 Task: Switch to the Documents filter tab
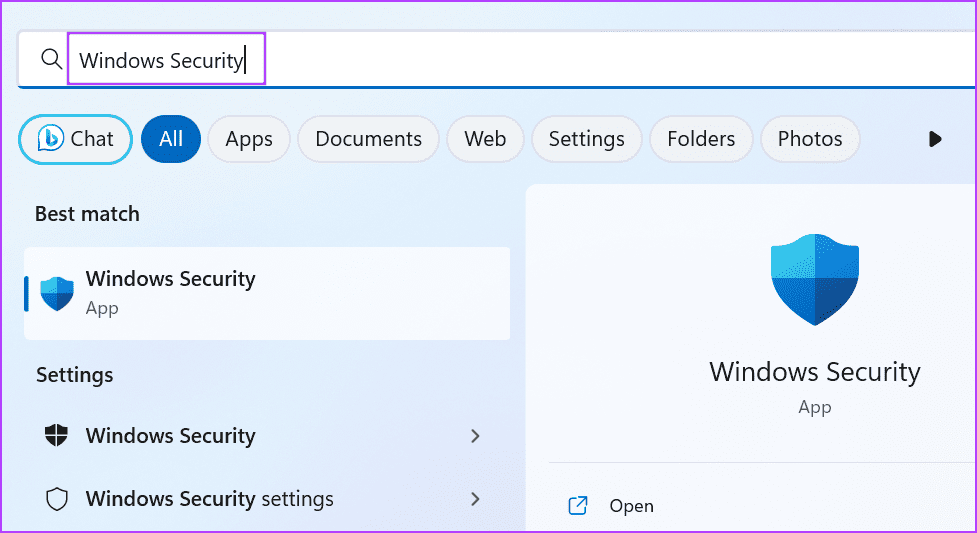click(368, 139)
